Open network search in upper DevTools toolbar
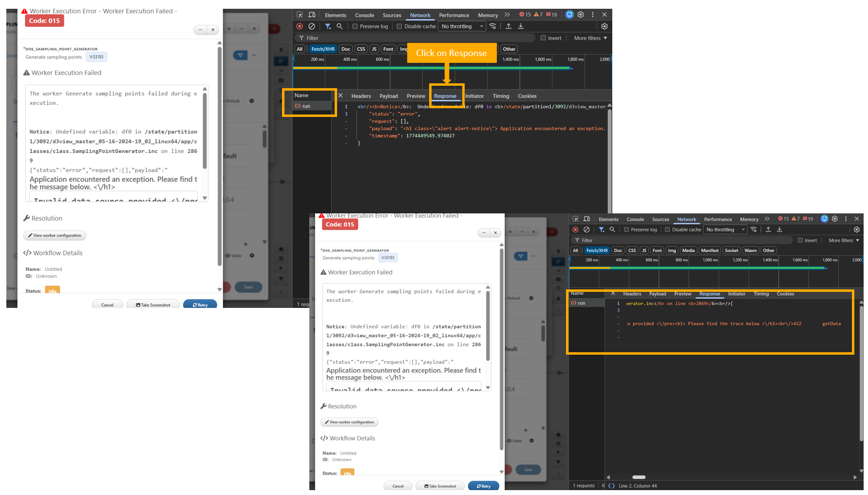The height and width of the screenshot is (495, 868). point(340,26)
